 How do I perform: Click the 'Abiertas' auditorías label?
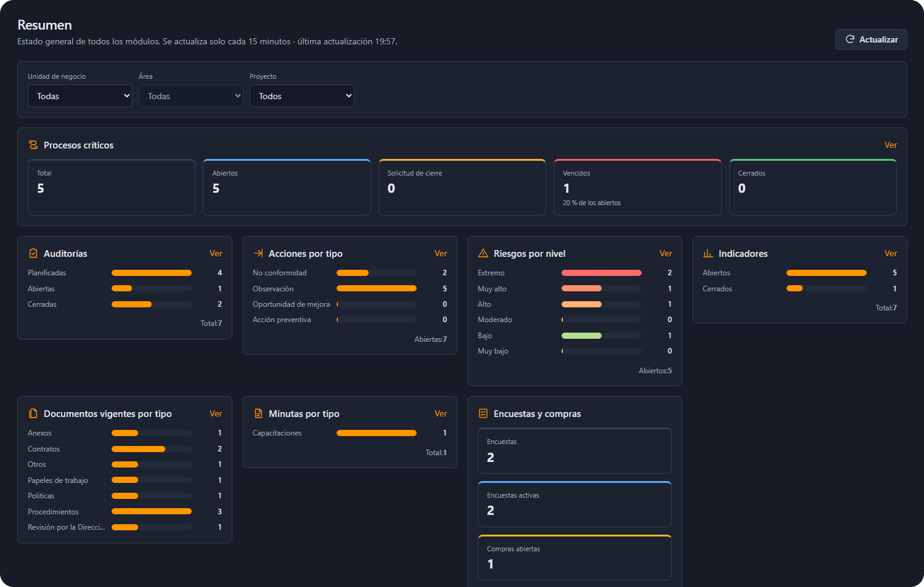(x=41, y=289)
